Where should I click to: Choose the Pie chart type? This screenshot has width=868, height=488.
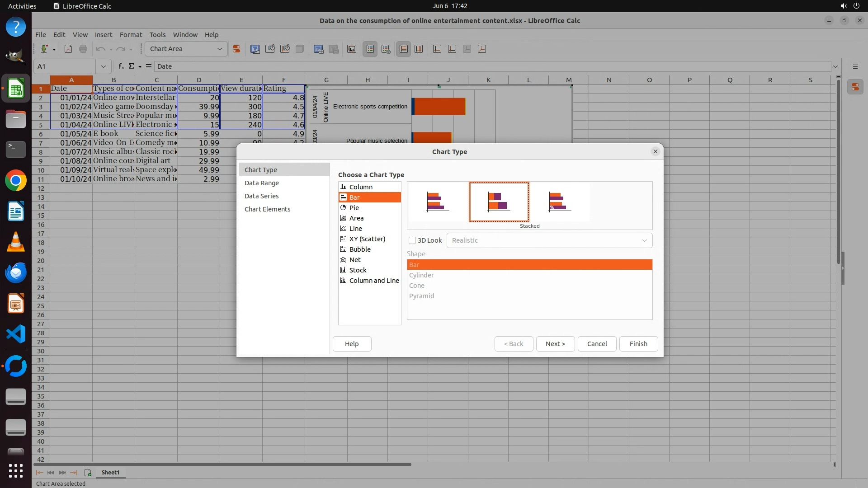[354, 208]
